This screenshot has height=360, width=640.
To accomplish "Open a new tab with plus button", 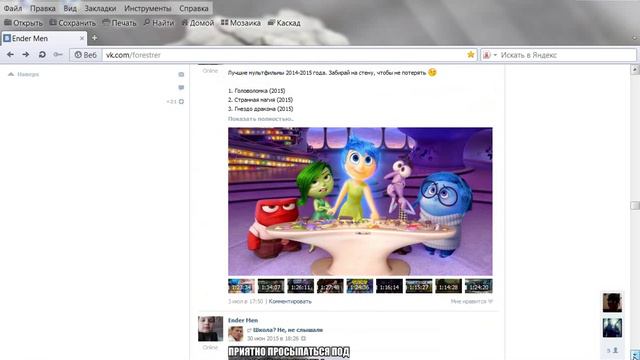I will click(94, 38).
